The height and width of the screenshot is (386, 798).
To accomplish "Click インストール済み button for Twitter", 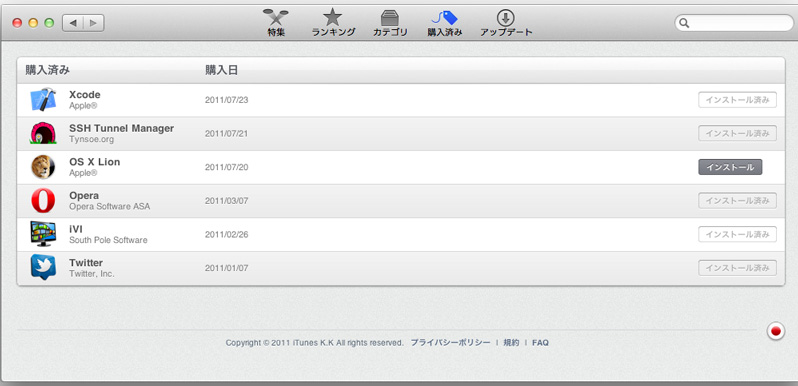I will click(737, 268).
